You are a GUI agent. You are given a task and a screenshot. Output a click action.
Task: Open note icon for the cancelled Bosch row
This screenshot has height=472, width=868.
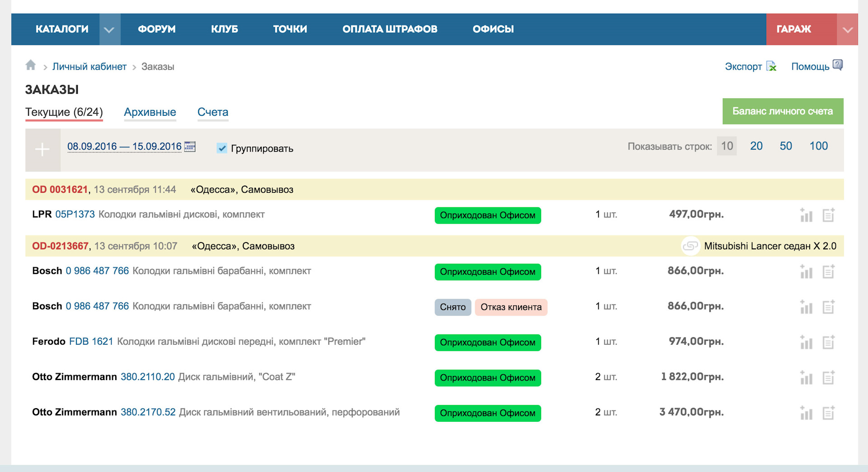point(828,307)
